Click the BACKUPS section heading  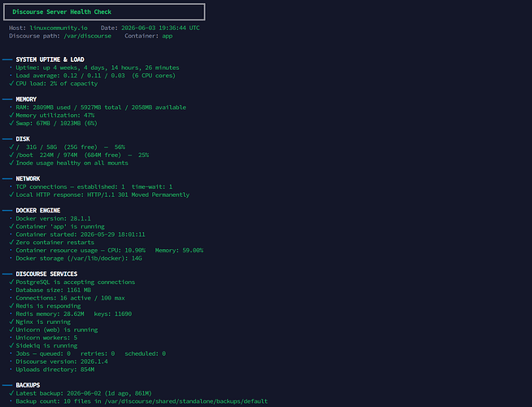[x=28, y=385]
